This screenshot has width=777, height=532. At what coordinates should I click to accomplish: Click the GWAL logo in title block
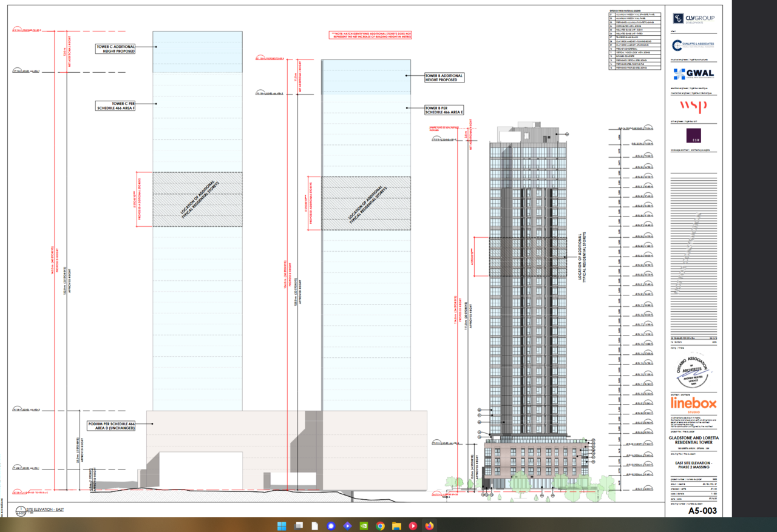click(693, 74)
